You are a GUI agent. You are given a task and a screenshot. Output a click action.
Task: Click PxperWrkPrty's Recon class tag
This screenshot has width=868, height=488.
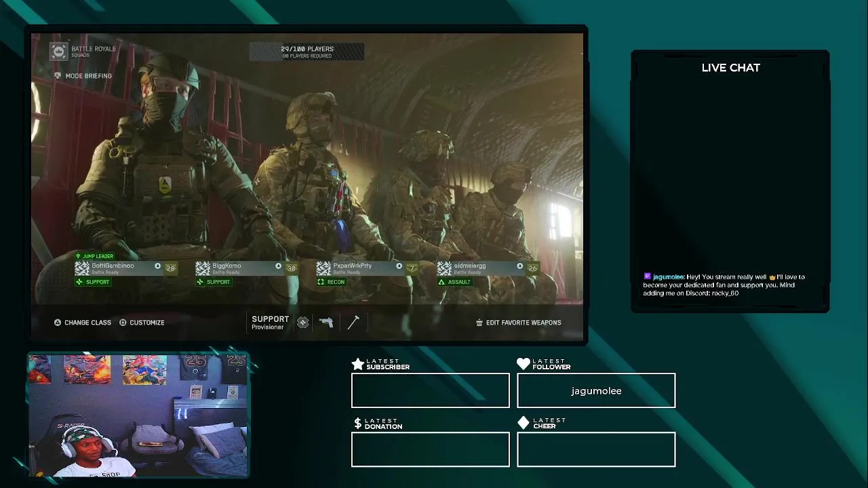tap(331, 282)
